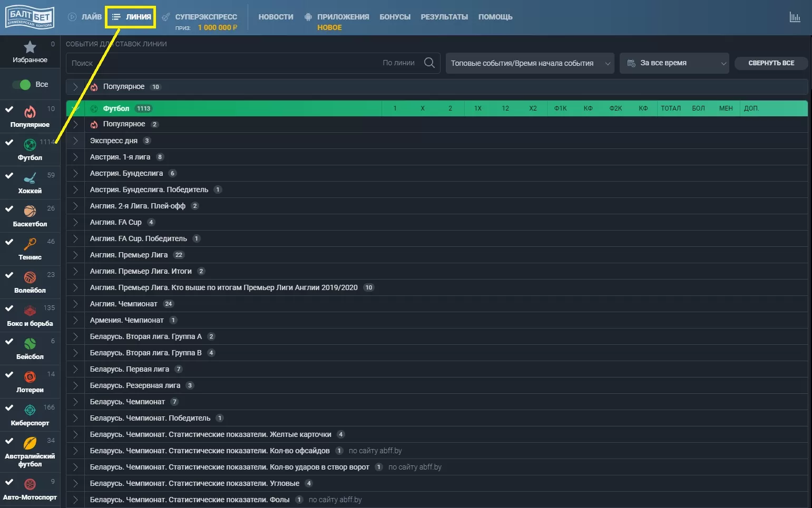The height and width of the screenshot is (508, 812).
Task: Select the Basketball sport icon
Action: (30, 212)
